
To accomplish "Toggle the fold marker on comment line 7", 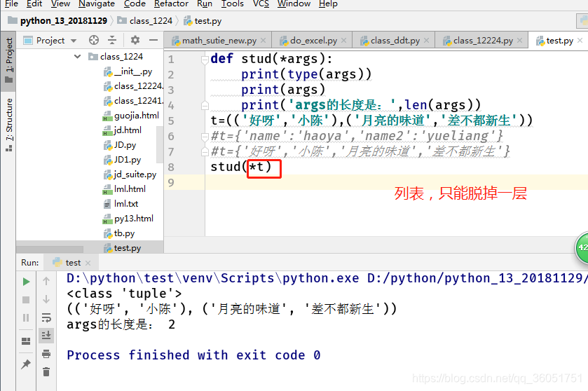I will coord(205,152).
